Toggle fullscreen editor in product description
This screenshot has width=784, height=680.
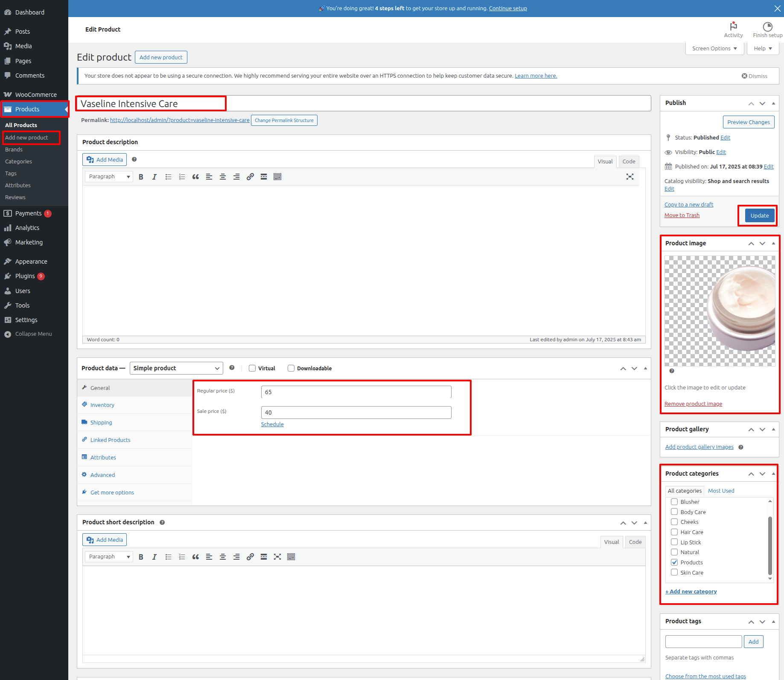630,177
